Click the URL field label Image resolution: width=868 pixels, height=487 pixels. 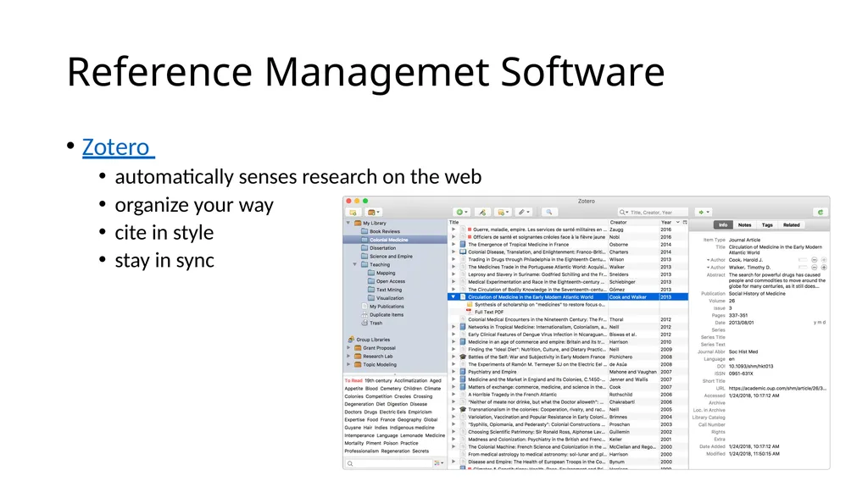point(721,389)
